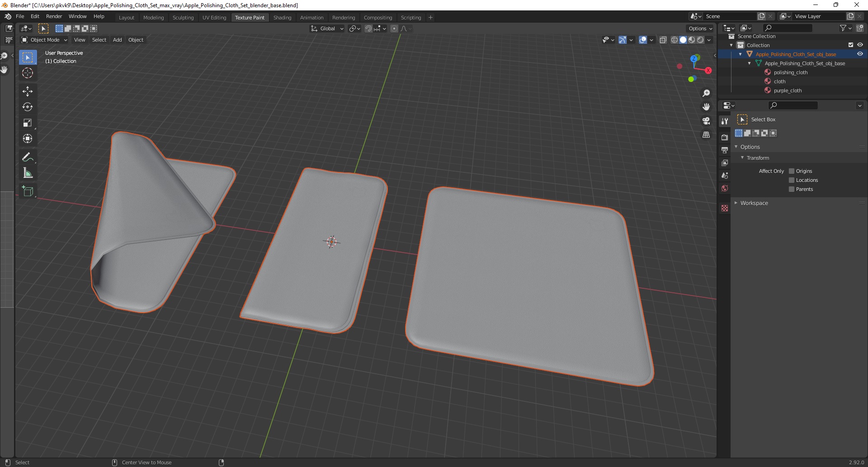Switch to the Modeling workspace tab
This screenshot has width=868, height=467.
point(153,18)
